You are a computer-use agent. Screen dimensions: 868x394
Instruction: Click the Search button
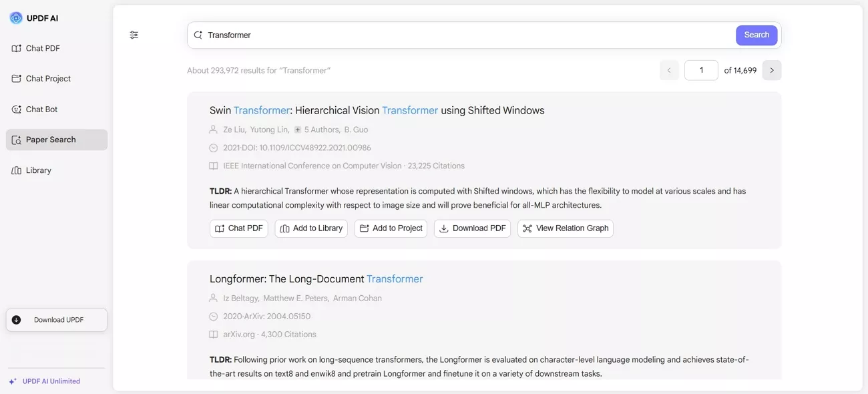point(756,34)
